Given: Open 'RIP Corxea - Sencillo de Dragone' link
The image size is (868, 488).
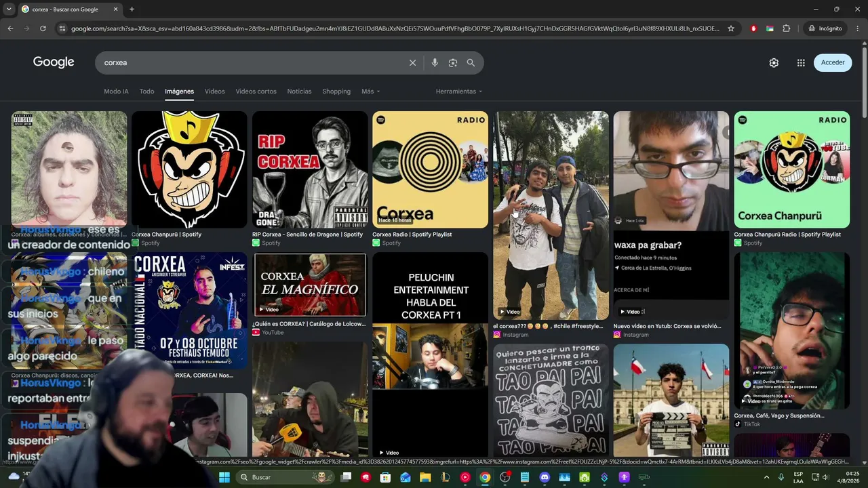Looking at the screenshot, I should tap(307, 235).
